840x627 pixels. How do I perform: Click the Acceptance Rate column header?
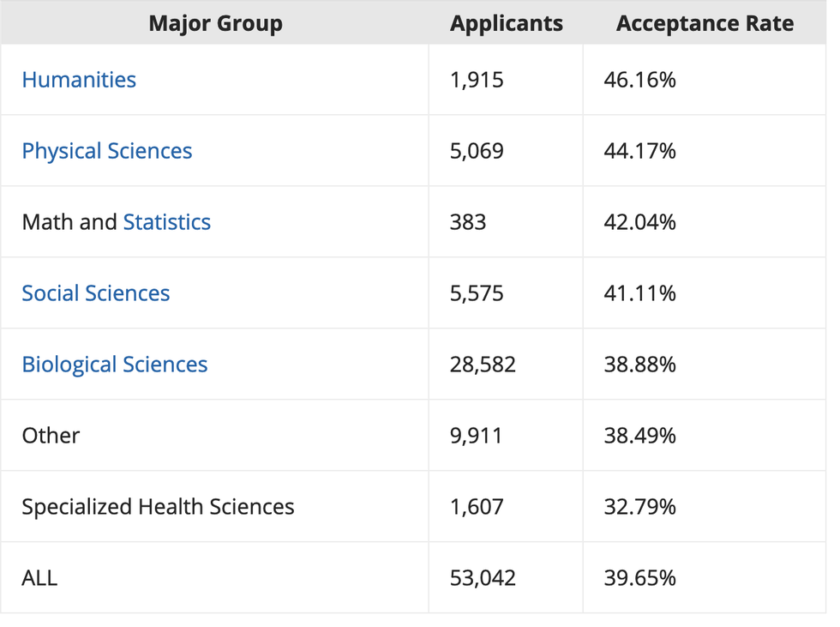(x=705, y=23)
